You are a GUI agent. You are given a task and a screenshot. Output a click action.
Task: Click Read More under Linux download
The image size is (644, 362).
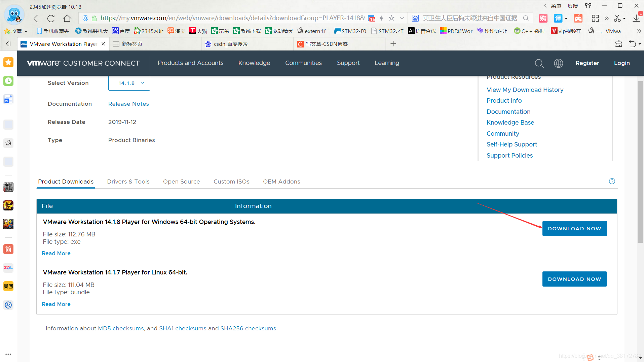[x=56, y=304]
